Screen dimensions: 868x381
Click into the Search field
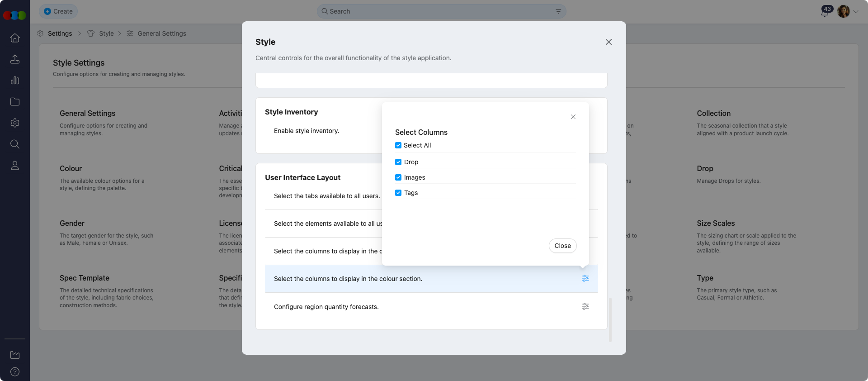(441, 11)
